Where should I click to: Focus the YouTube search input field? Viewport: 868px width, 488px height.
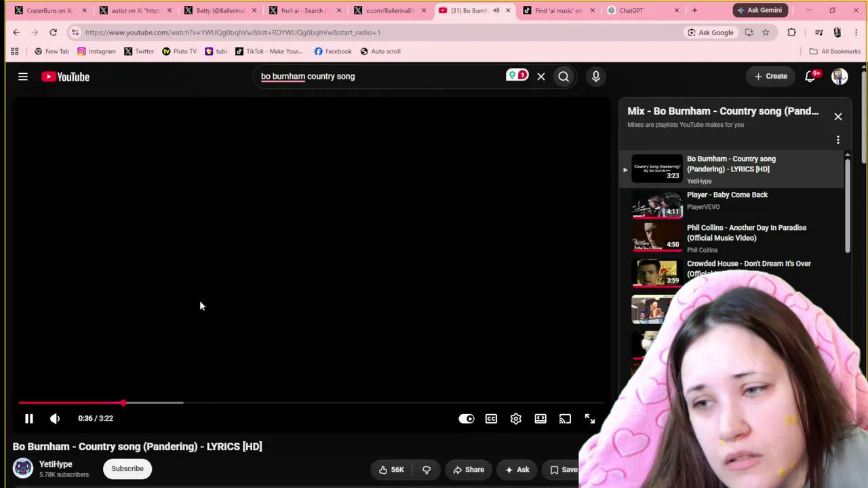380,77
